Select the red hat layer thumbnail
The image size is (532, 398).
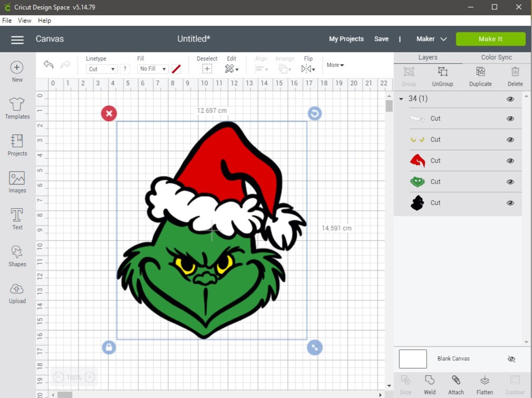click(417, 161)
